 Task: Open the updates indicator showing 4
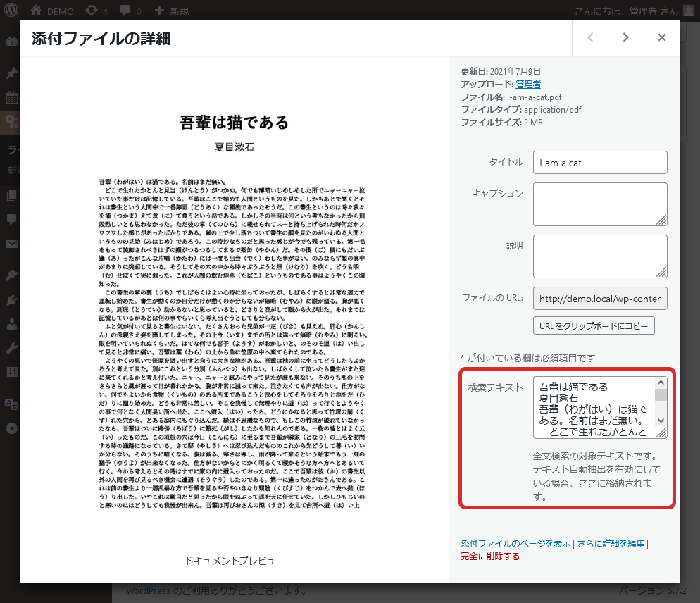[x=96, y=11]
